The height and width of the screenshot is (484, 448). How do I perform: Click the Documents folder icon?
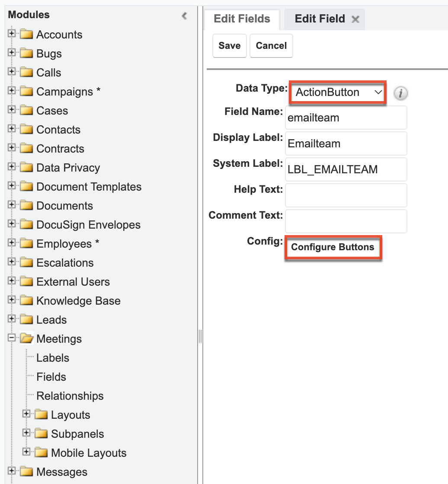[x=26, y=206]
